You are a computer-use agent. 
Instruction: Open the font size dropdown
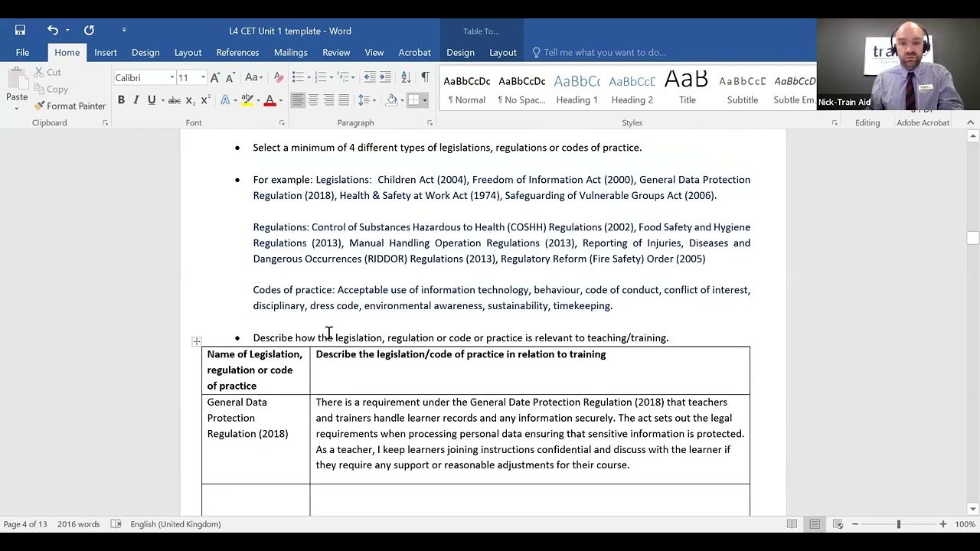203,77
